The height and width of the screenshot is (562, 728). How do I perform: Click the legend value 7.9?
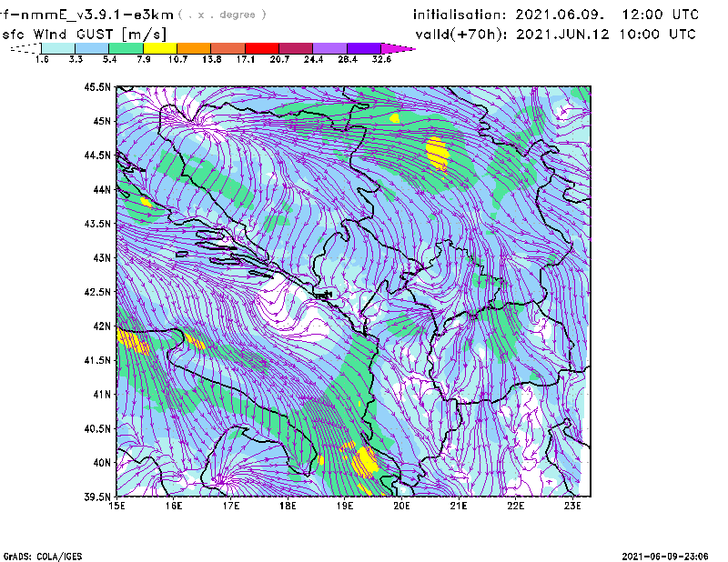tap(144, 59)
